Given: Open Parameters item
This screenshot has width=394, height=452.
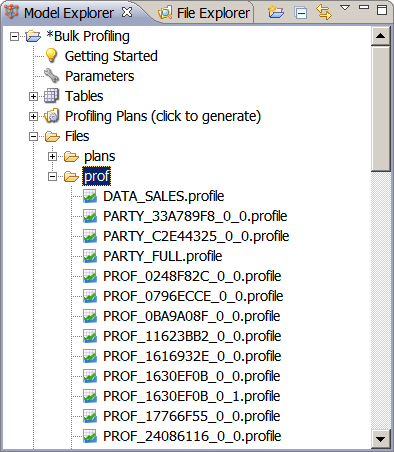Looking at the screenshot, I should 100,76.
